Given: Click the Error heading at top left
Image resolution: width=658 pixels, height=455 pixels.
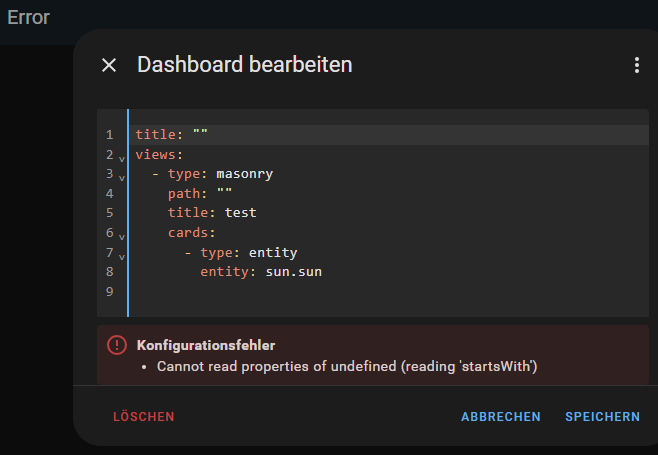Looking at the screenshot, I should [x=28, y=17].
